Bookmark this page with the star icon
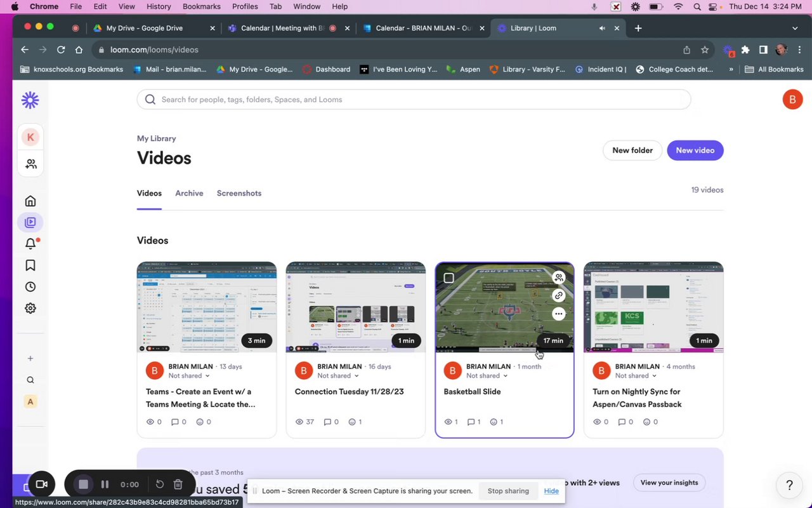This screenshot has width=812, height=508. click(705, 50)
